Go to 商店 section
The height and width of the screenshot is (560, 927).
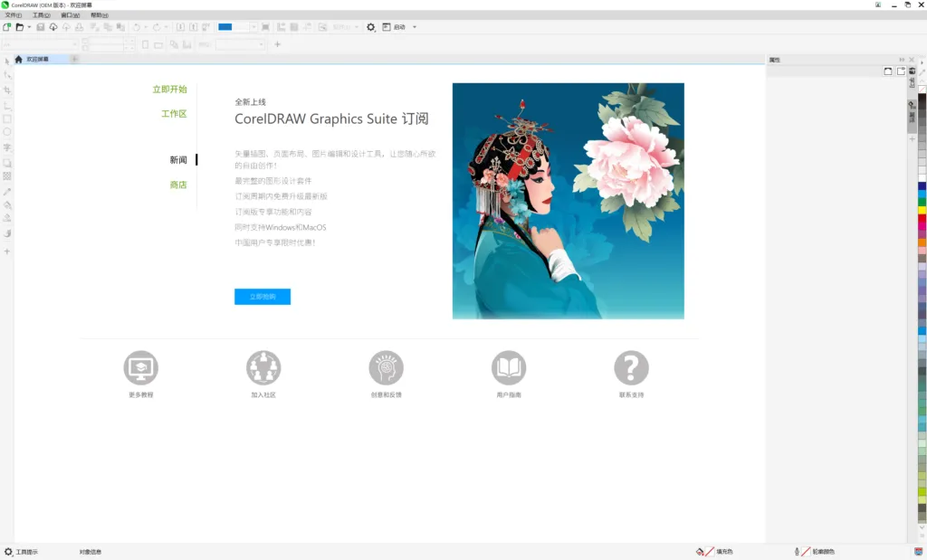click(x=178, y=185)
